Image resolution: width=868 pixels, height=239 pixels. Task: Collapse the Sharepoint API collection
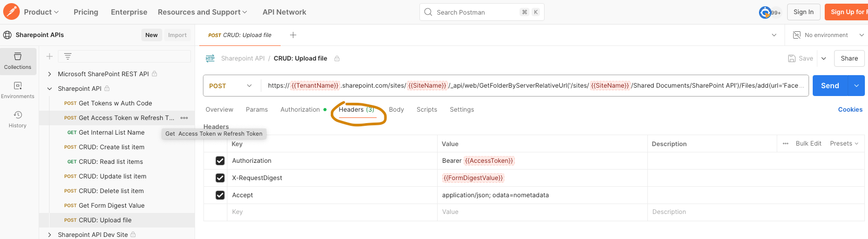coord(50,89)
